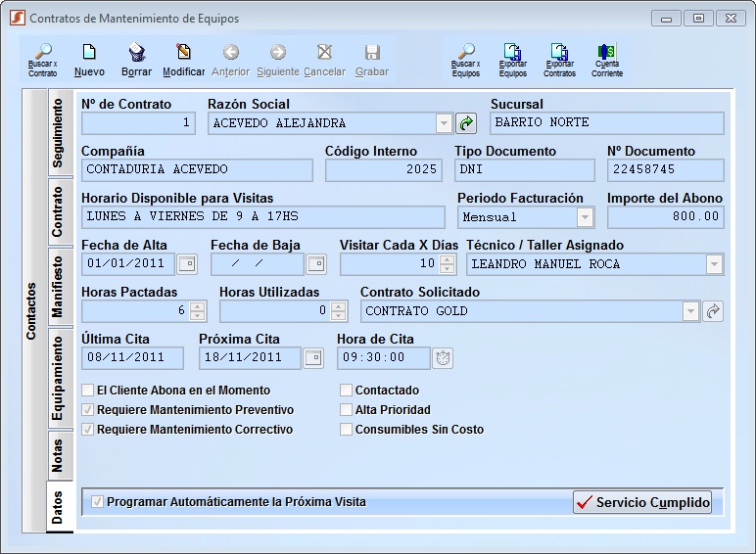
Task: Open the Contactos side tab
Action: pyautogui.click(x=33, y=311)
